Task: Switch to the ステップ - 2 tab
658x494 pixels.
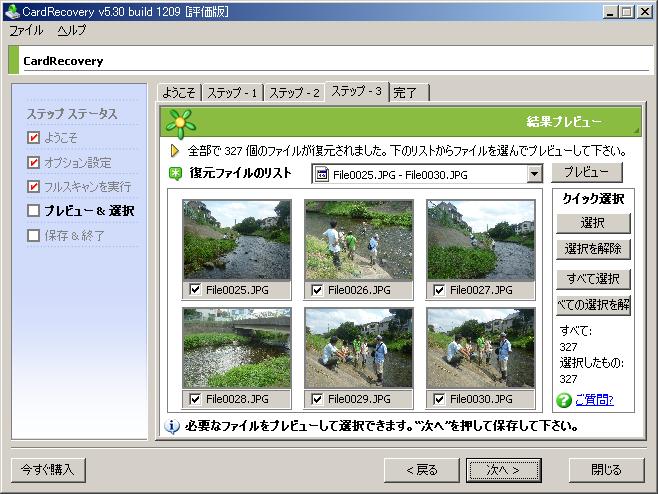Action: pos(294,92)
